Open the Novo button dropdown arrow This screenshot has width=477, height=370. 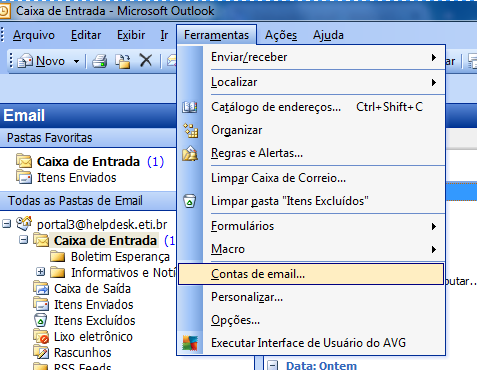[76, 61]
